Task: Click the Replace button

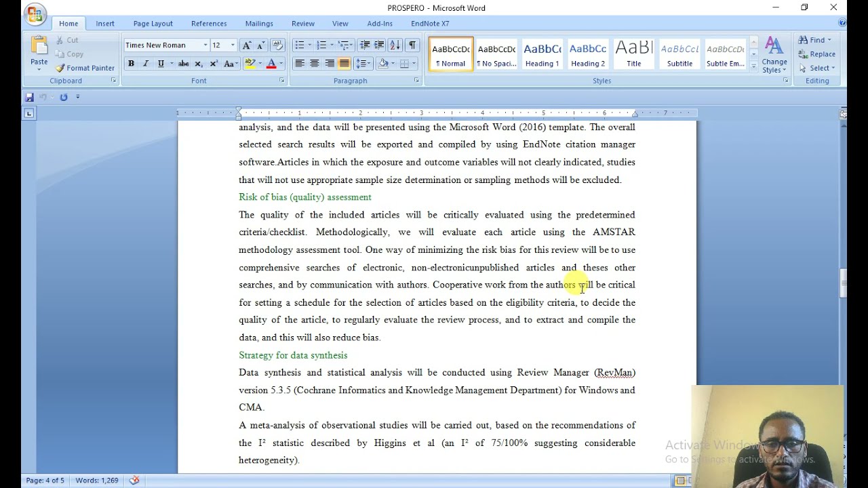Action: point(817,54)
